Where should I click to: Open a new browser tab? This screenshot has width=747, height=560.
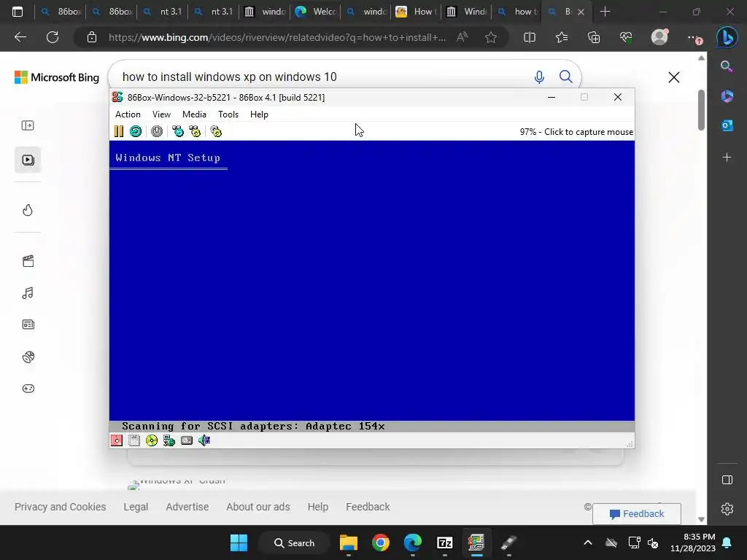coord(605,12)
